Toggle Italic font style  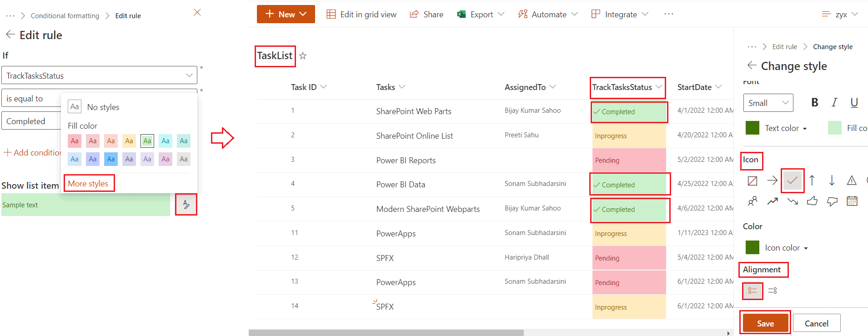[834, 103]
